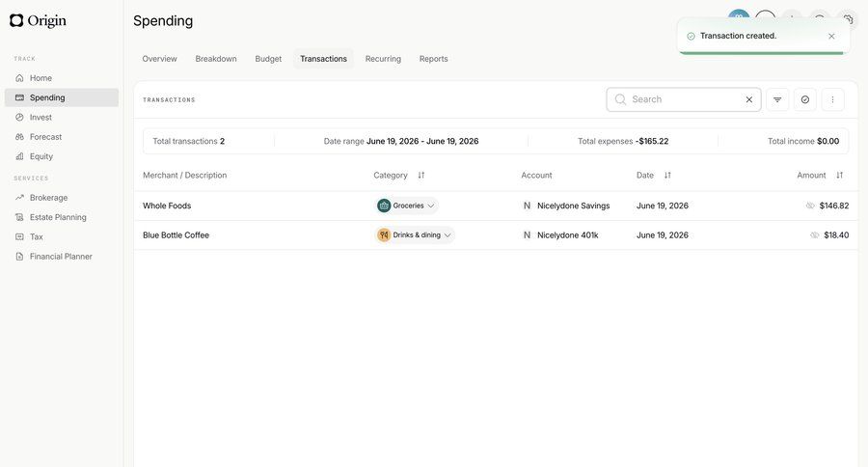Click the $18.40 amount
The image size is (868, 467).
pyautogui.click(x=836, y=234)
